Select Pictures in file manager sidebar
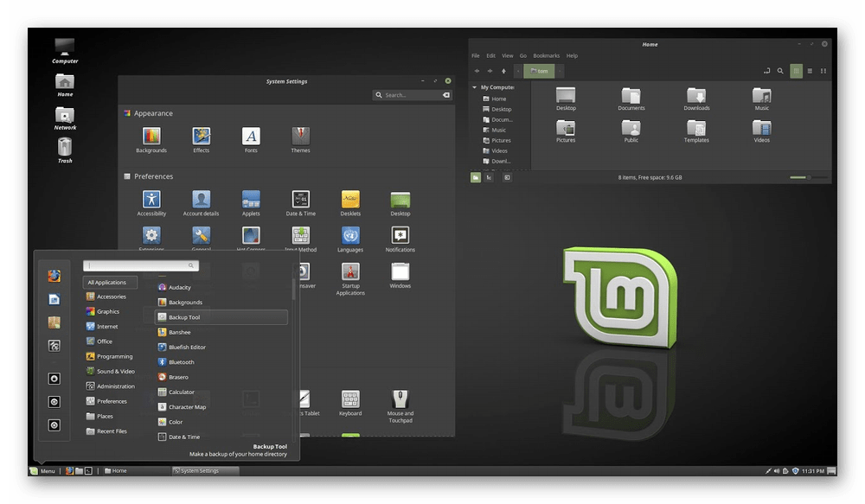Viewport: 865px width, 504px height. (x=497, y=141)
